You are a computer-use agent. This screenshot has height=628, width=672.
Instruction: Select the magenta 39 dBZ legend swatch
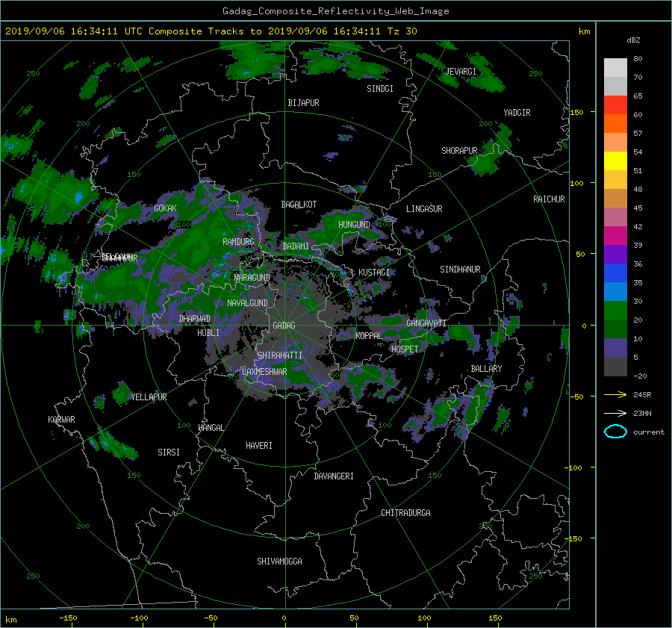615,235
